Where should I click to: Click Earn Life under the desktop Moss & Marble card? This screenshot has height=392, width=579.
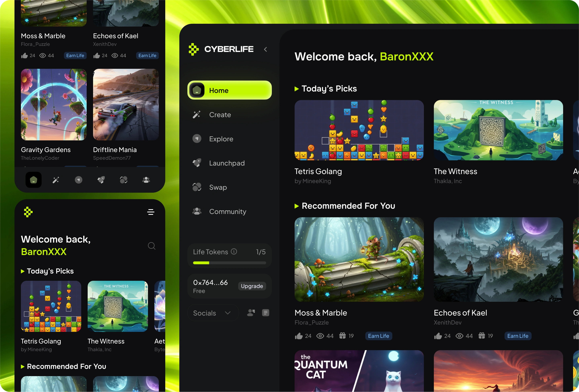[x=378, y=336]
